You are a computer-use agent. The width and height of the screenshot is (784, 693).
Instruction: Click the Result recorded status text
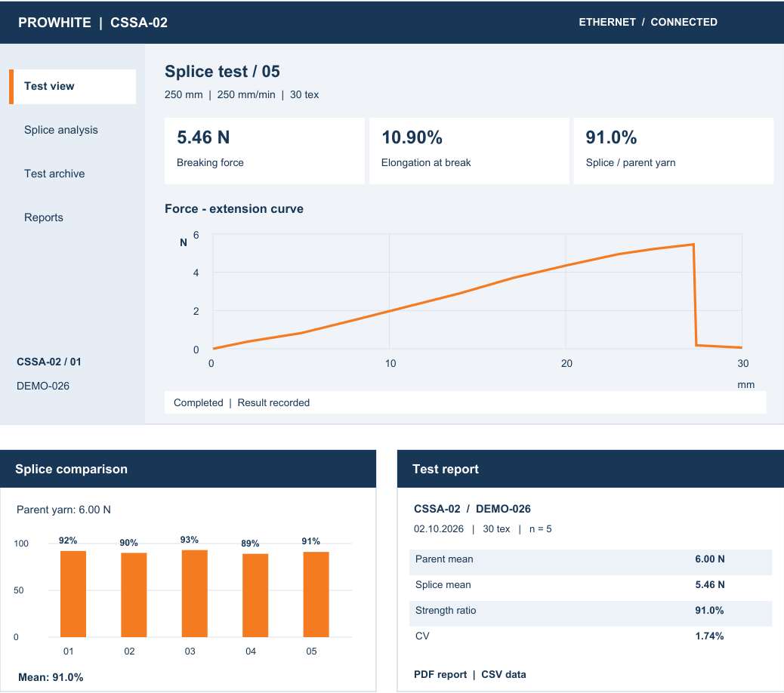[273, 402]
